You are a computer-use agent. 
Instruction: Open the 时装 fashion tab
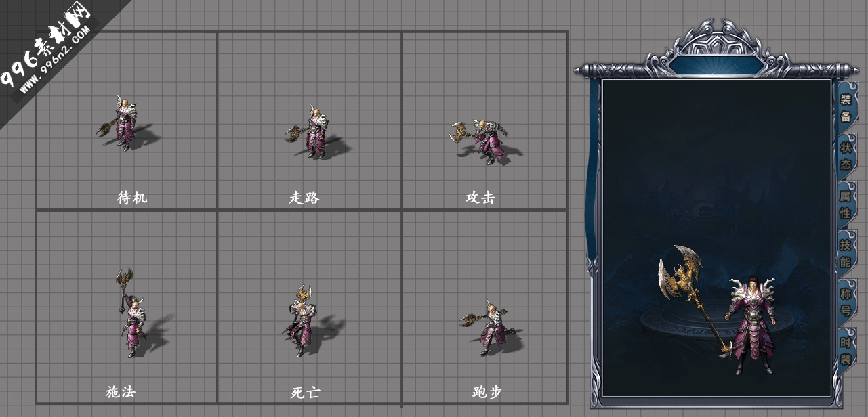point(846,351)
